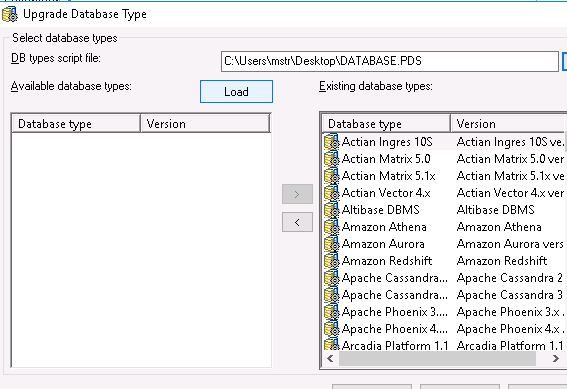
Task: Click the right arrow move button
Action: click(297, 194)
